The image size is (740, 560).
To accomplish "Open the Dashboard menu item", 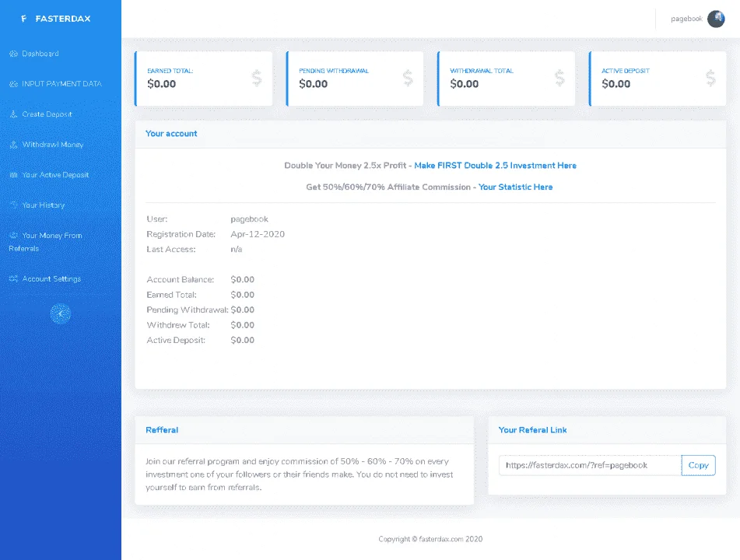I will pyautogui.click(x=40, y=54).
